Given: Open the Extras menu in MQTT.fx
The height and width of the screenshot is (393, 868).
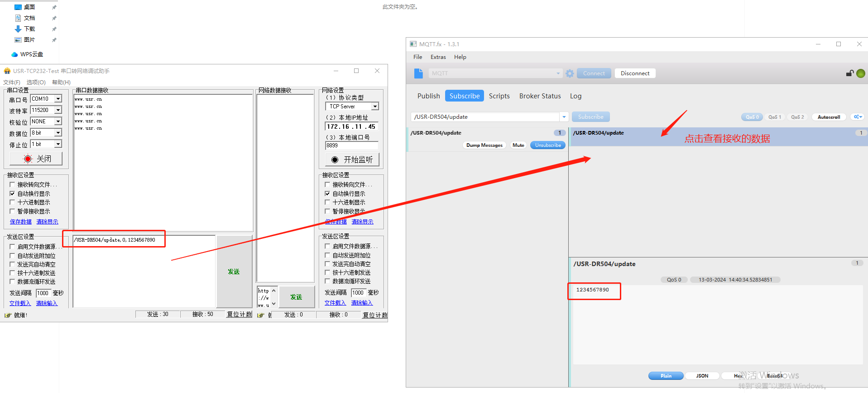Looking at the screenshot, I should click(x=438, y=57).
